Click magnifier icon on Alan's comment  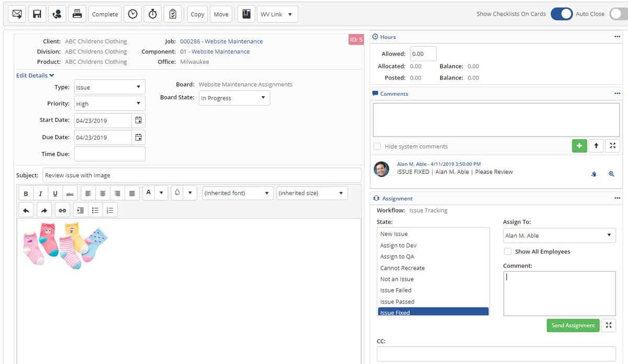point(611,174)
